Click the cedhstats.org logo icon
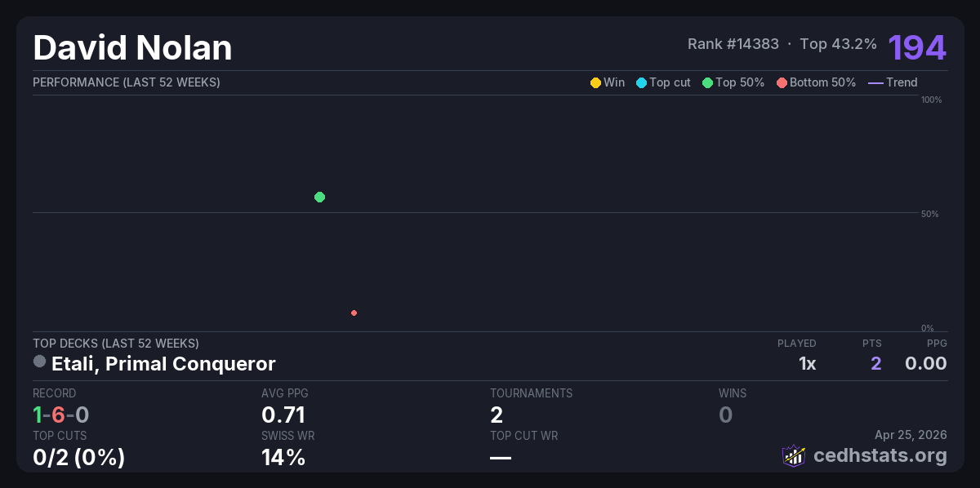The image size is (980, 488). (794, 455)
